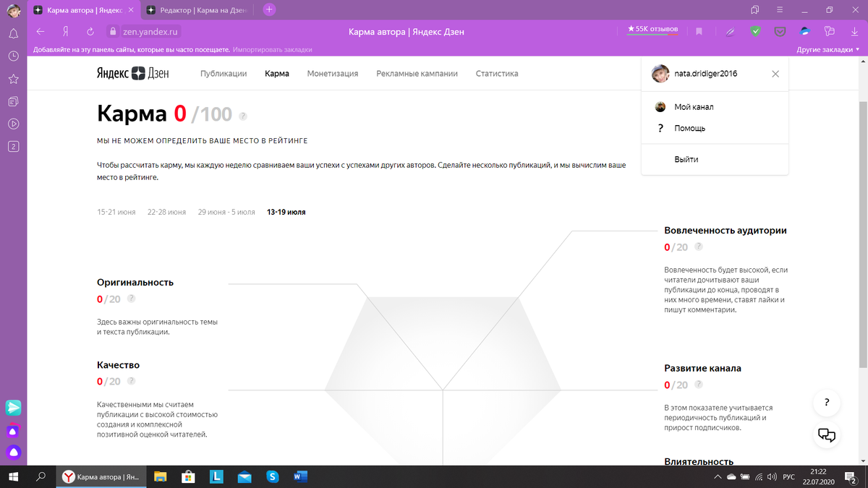This screenshot has width=868, height=488.
Task: Open downloads arrow in browser toolbar
Action: [x=854, y=32]
